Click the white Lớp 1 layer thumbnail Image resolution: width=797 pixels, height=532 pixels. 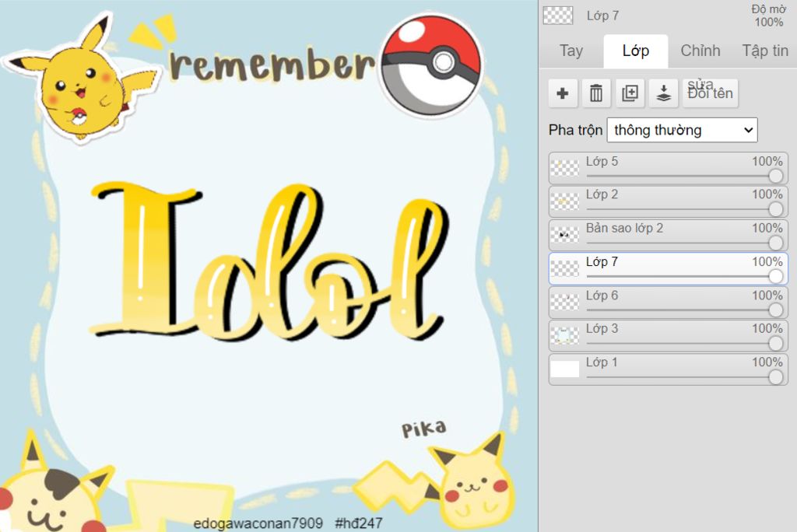pos(565,369)
